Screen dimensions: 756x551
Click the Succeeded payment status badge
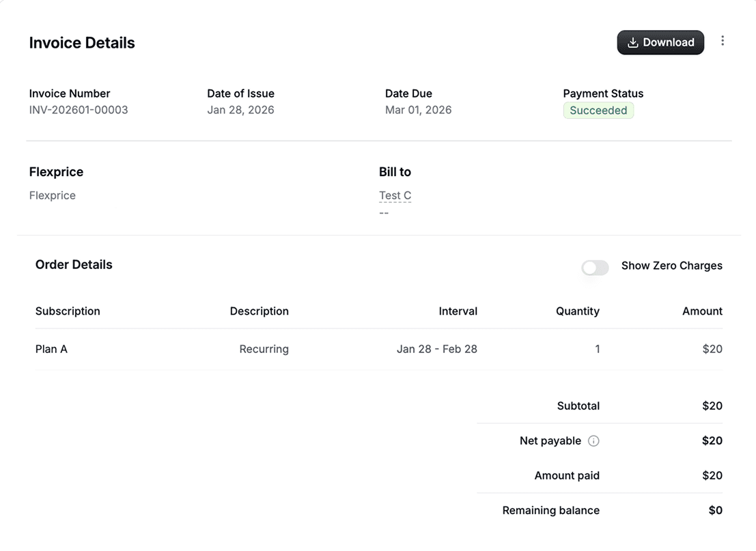(598, 111)
